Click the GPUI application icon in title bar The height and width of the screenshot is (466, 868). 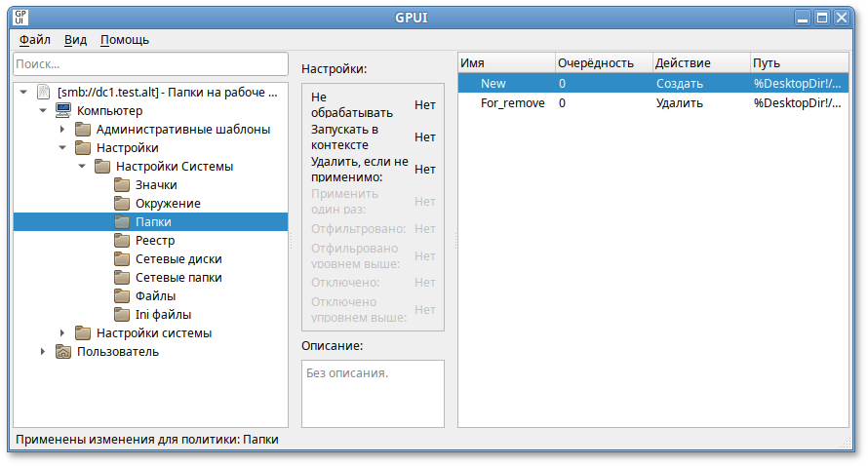20,18
